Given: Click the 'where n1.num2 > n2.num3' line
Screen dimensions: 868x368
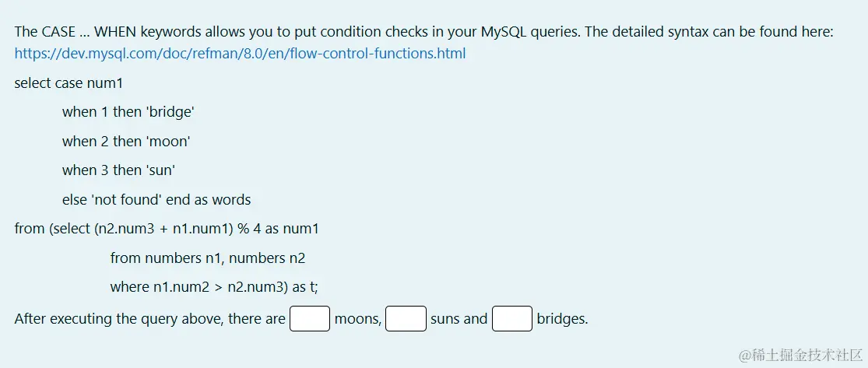Looking at the screenshot, I should click(214, 287).
